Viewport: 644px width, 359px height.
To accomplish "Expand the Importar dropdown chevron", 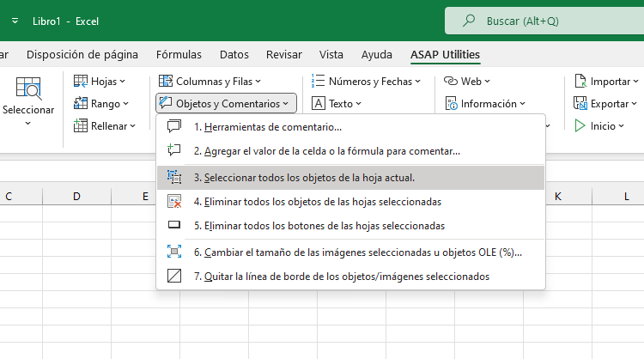I will [635, 82].
